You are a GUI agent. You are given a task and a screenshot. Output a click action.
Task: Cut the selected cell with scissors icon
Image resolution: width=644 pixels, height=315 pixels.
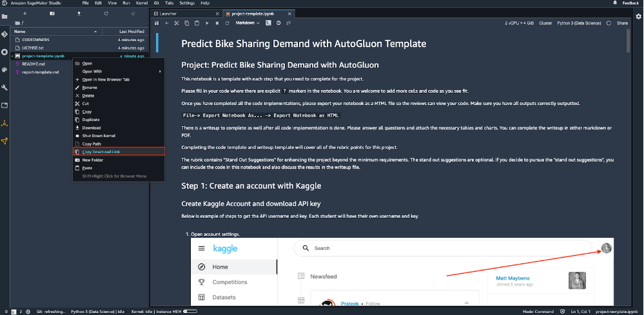(x=177, y=23)
